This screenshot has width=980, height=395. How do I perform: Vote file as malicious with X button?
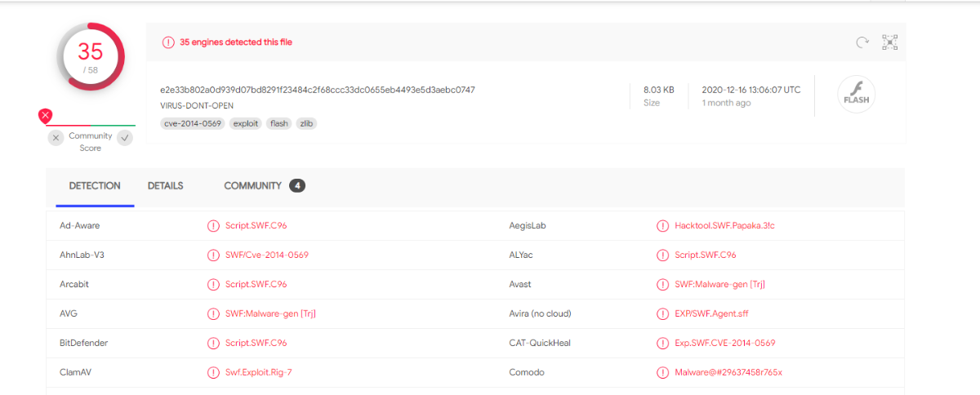56,138
